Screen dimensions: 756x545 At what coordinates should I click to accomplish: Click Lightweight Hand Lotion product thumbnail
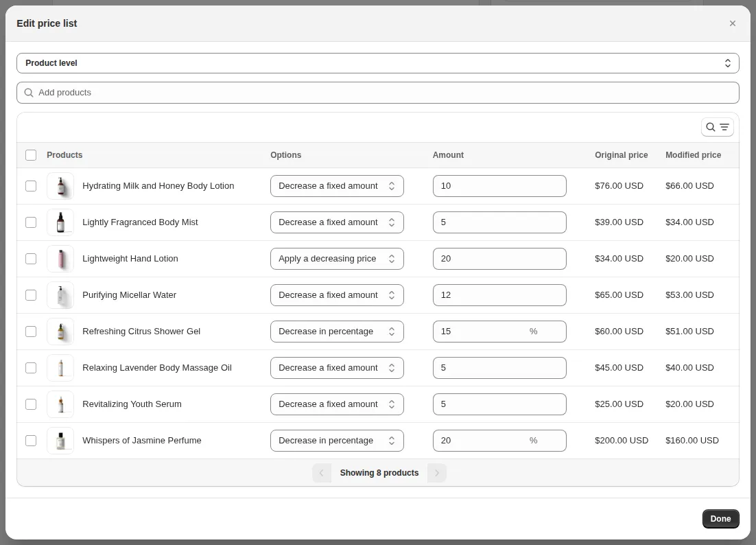(60, 259)
